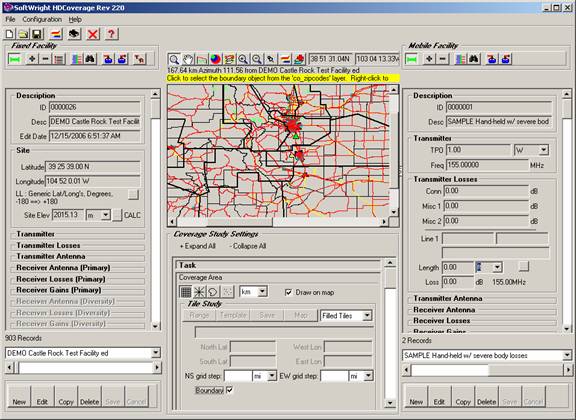Toggle the Draw on map checkbox

(288, 292)
